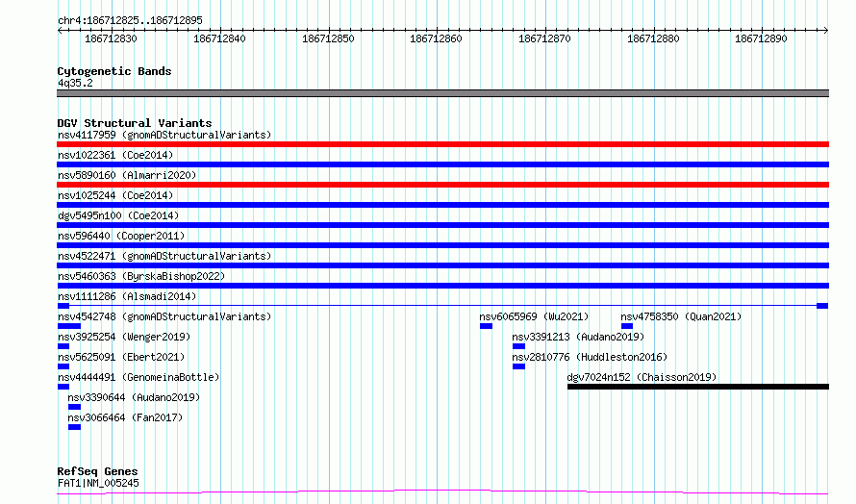Click the small blue bar under nsv3066464

coord(74,427)
